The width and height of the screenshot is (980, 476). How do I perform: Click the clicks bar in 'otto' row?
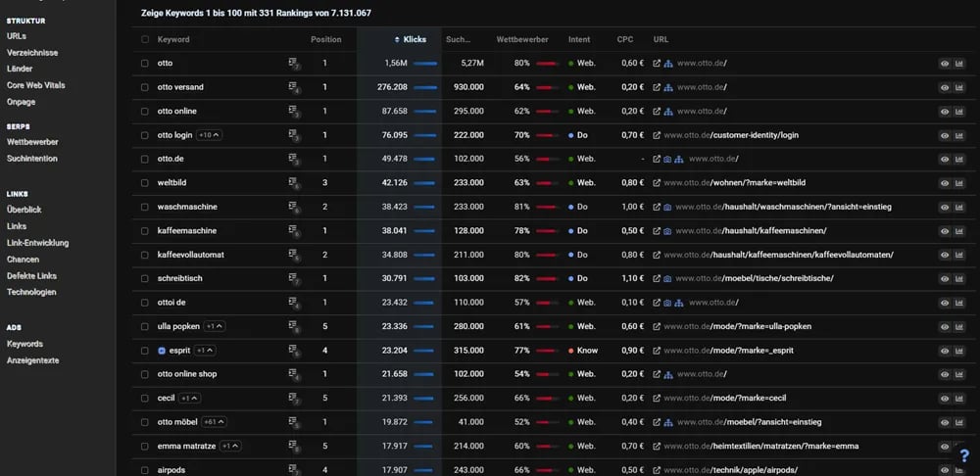coord(425,64)
